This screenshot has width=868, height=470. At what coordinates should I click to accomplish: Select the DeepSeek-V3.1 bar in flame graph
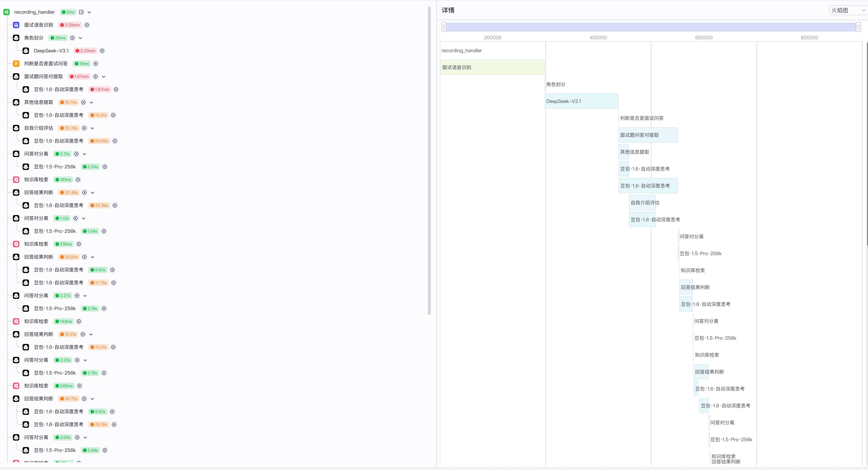tap(581, 101)
